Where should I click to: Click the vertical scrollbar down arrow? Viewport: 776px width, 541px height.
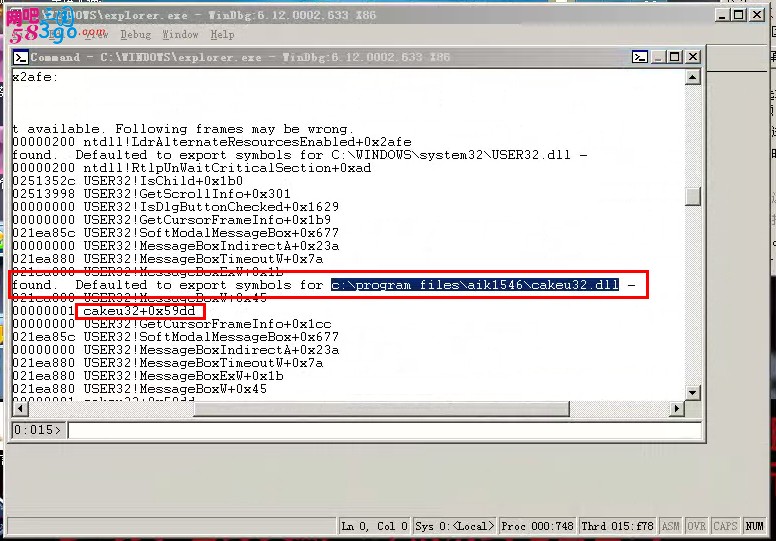(692, 393)
